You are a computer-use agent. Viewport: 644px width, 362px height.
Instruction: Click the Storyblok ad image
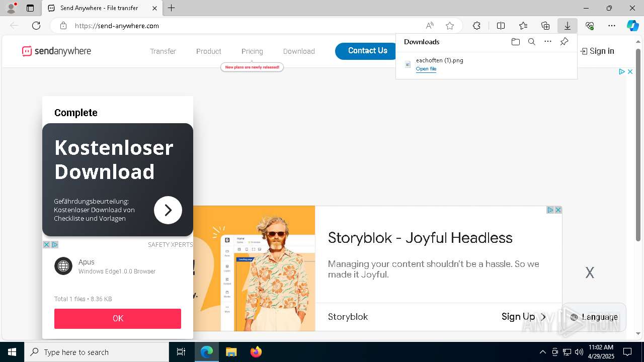click(254, 268)
